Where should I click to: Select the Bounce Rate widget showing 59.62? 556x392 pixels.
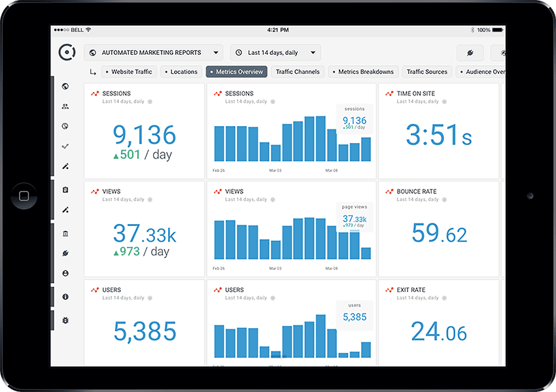439,229
